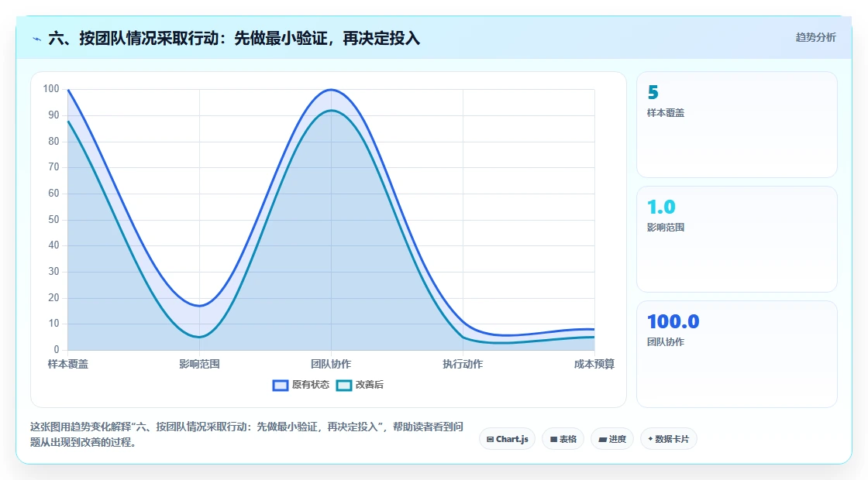Image resolution: width=868 pixels, height=480 pixels.
Task: Open the 影响范围 data card showing 1.0
Action: 737,239
